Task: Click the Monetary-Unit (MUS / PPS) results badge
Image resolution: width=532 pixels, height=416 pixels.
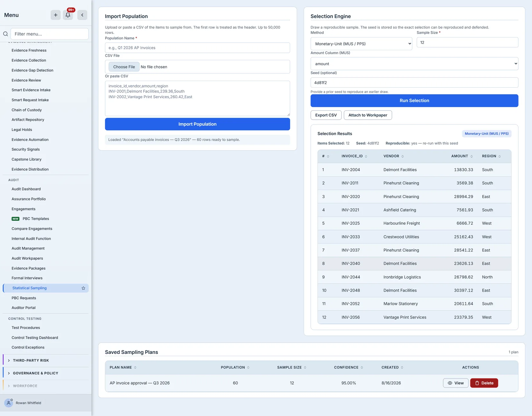Action: click(487, 134)
